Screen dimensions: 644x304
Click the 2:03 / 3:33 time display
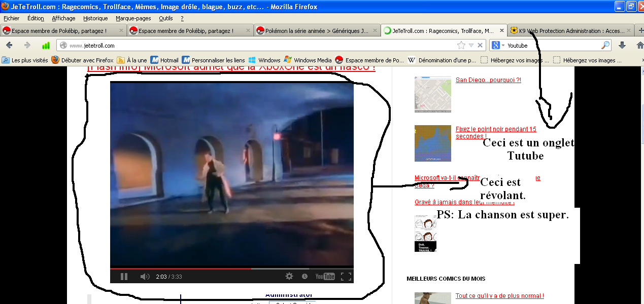point(168,277)
